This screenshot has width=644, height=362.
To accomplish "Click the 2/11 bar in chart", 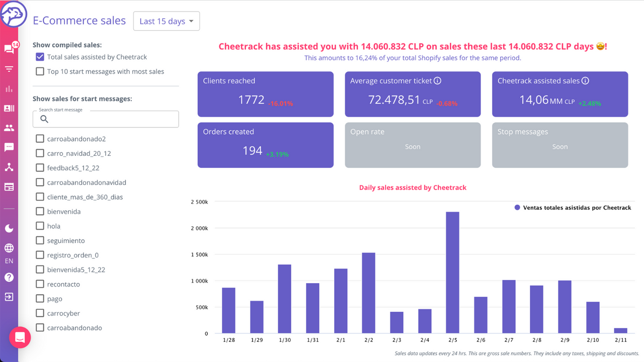I will (620, 331).
